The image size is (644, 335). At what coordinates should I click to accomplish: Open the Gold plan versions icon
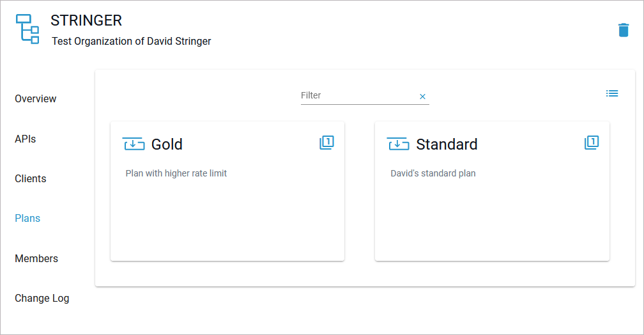pos(326,143)
